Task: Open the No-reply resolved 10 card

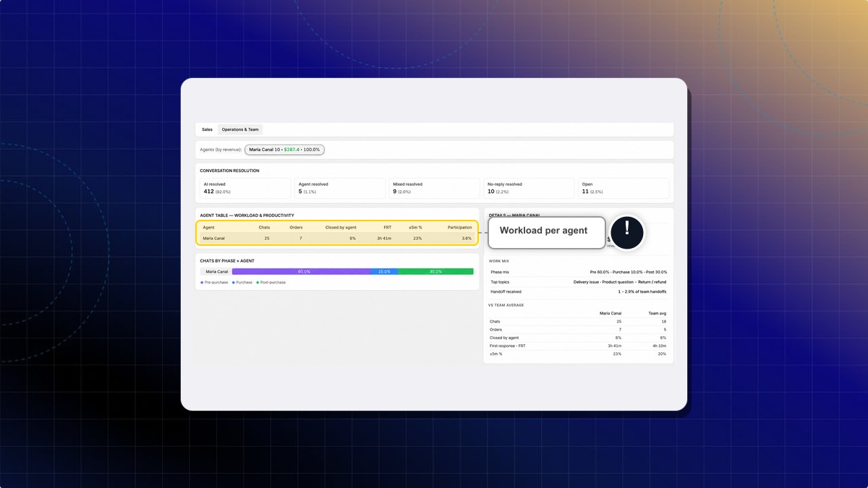Action: (528, 189)
